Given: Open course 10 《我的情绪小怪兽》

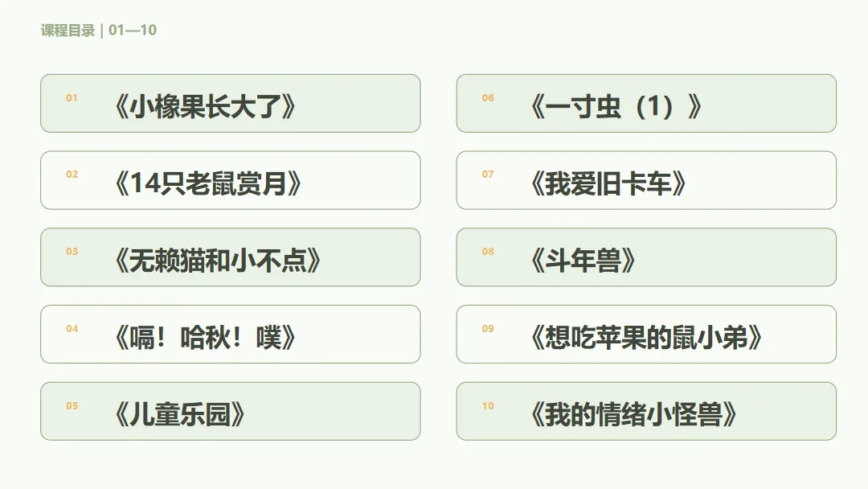Looking at the screenshot, I should [646, 412].
